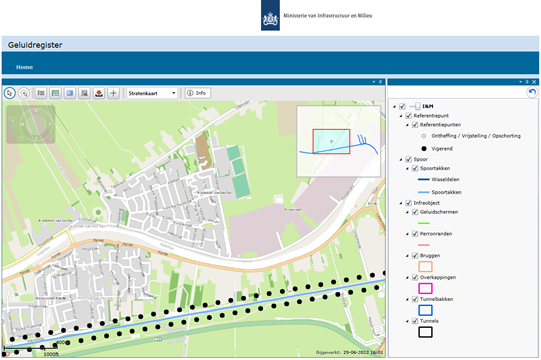Click the green Geluidschermen line symbol
The height and width of the screenshot is (360, 541).
point(424,223)
